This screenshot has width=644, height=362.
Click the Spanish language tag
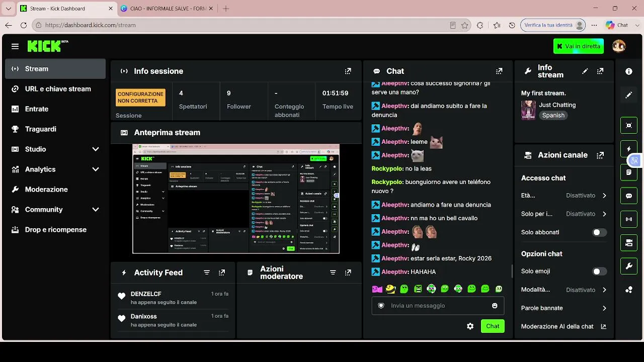pyautogui.click(x=553, y=116)
